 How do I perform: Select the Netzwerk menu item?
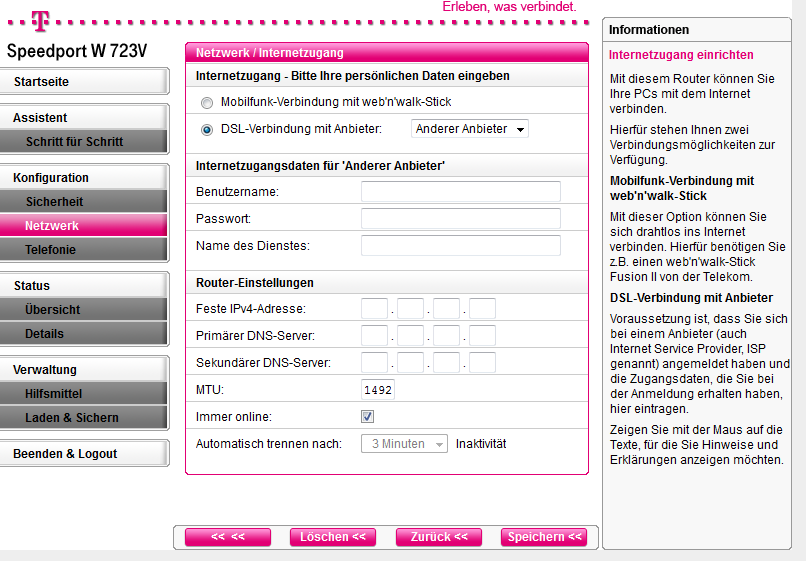click(x=83, y=226)
